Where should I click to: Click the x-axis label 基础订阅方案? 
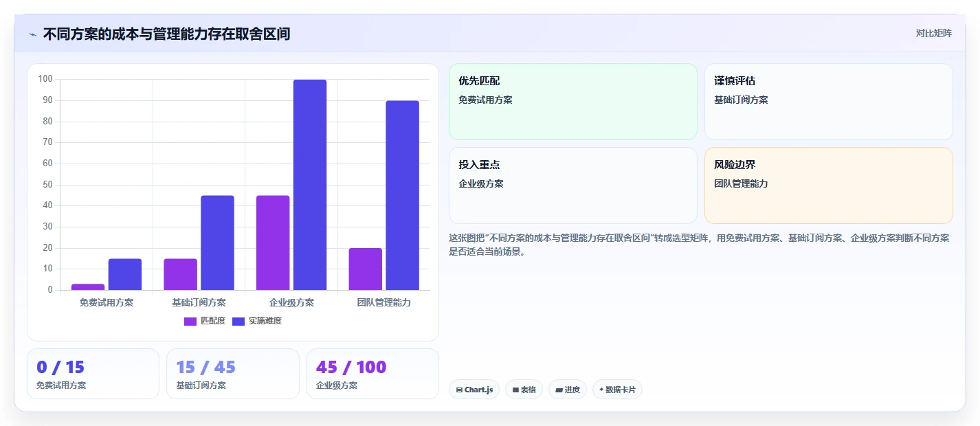coord(199,302)
